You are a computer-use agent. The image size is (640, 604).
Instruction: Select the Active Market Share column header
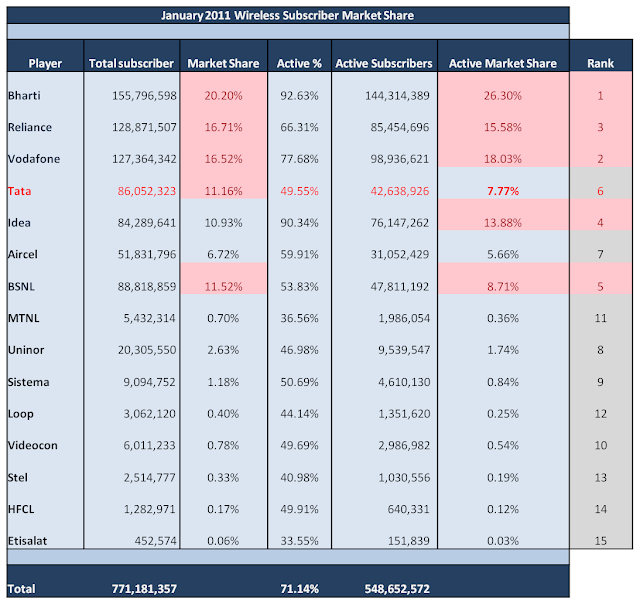pyautogui.click(x=503, y=63)
